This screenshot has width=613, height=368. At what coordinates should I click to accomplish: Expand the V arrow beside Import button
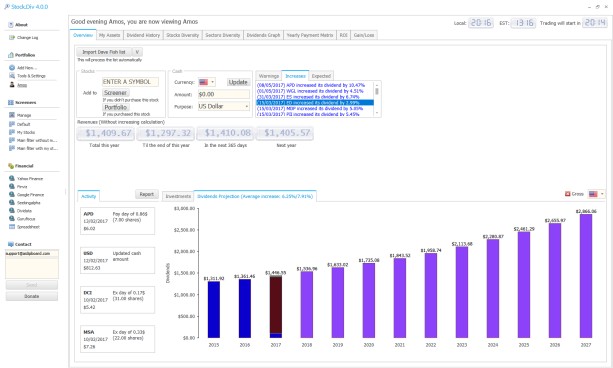pyautogui.click(x=137, y=52)
